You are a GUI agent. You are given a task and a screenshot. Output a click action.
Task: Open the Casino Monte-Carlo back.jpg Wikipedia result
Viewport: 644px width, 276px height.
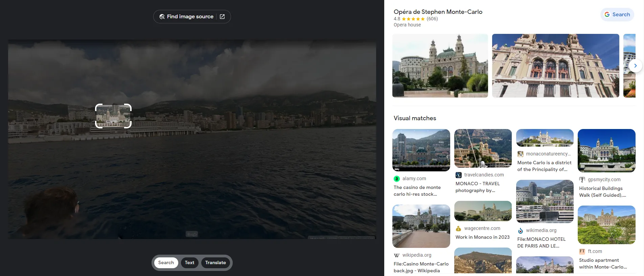[x=421, y=267]
